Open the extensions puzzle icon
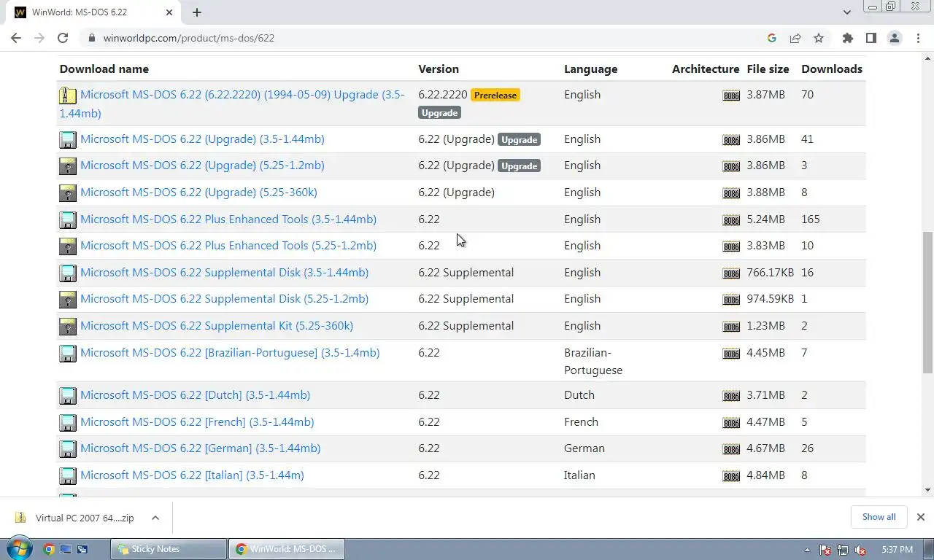 coord(847,38)
